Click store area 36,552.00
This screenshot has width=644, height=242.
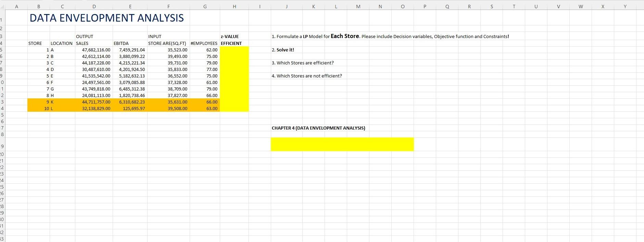177,76
